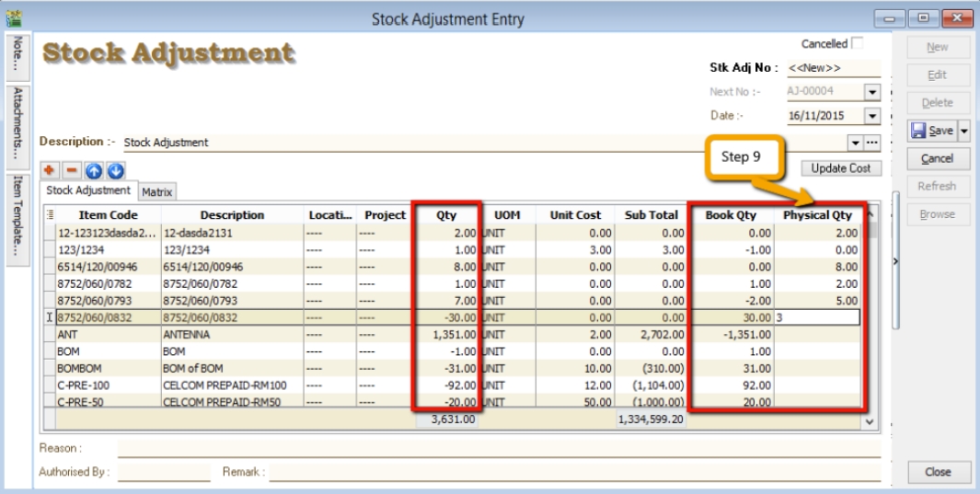Click the ellipsis button beside Description
Screen dimensions: 980x494
pos(872,143)
